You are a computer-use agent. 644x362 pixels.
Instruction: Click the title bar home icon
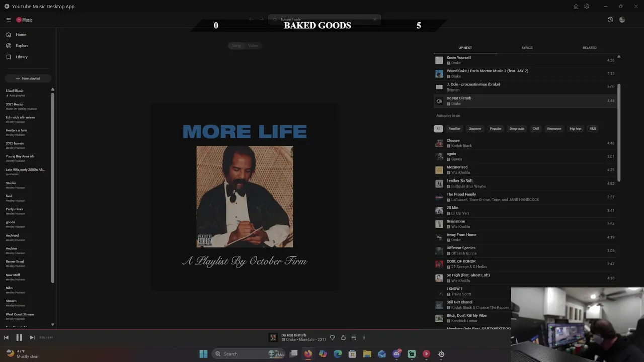click(576, 6)
